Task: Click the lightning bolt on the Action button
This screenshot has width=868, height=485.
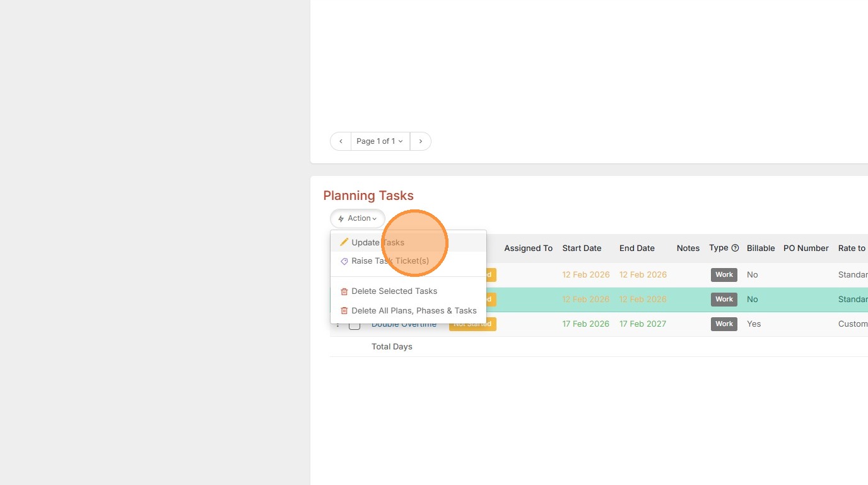Action: [x=341, y=219]
